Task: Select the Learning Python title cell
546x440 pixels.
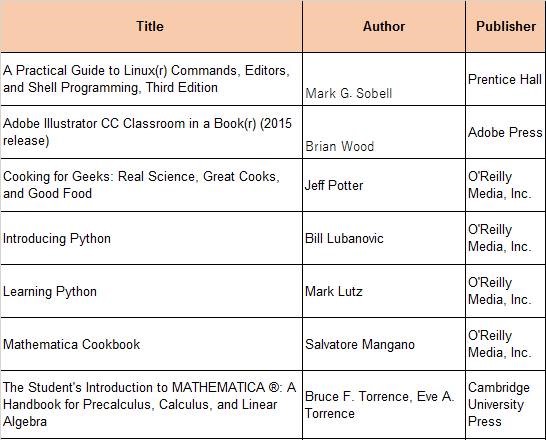Action: point(151,291)
